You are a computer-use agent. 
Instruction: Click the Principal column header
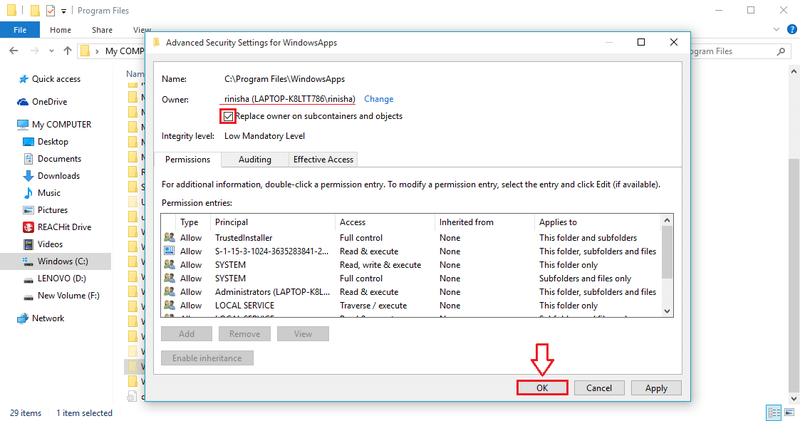coord(273,222)
